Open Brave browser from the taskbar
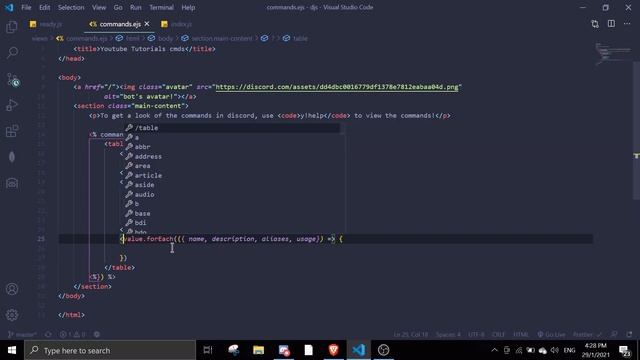The width and height of the screenshot is (640, 360). click(333, 350)
